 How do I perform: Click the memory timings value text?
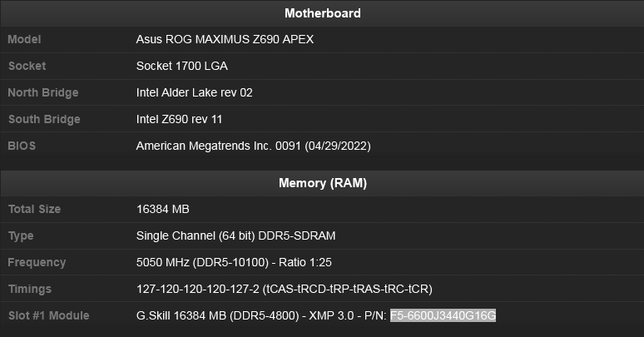[285, 289]
